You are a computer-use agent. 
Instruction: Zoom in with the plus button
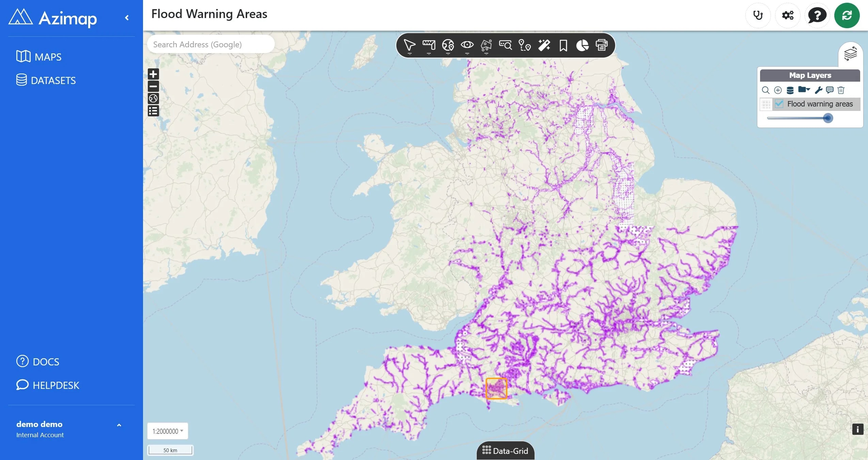coord(153,74)
